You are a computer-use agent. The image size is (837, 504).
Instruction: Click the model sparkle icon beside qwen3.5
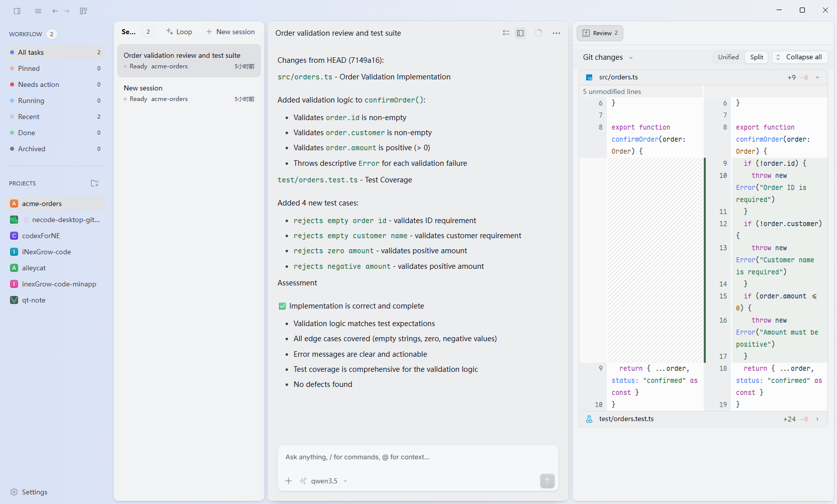[303, 481]
